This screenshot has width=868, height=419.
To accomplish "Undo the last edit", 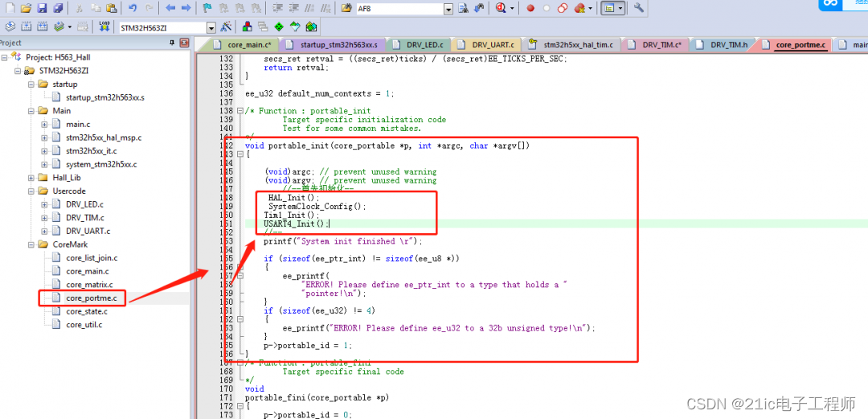I will (x=133, y=8).
